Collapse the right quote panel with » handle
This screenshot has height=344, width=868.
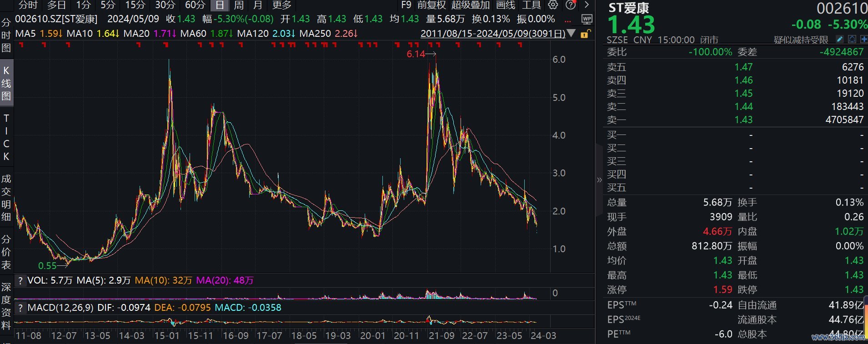599,180
